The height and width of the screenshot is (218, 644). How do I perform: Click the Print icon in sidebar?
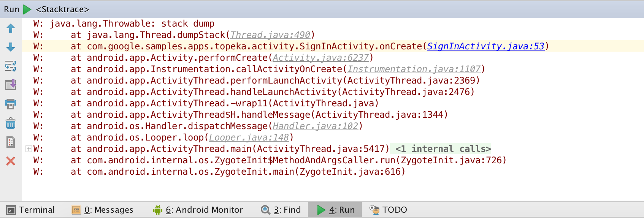pos(11,104)
